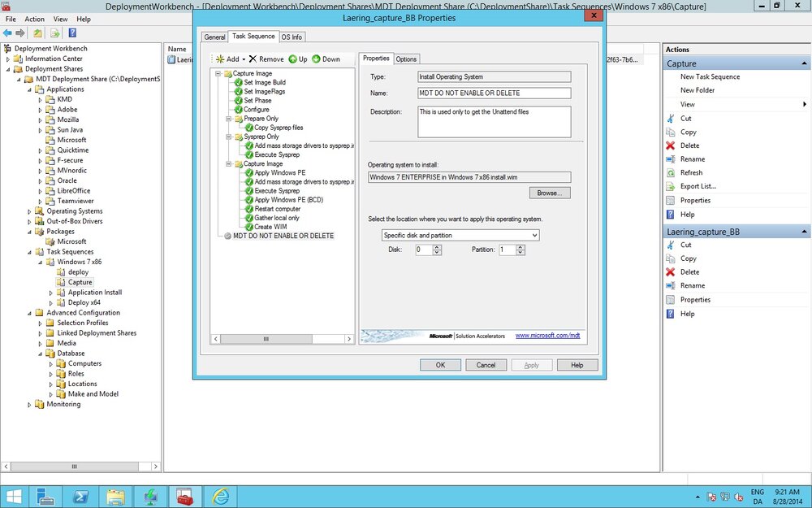812x508 pixels.
Task: Click the Windows Start button
Action: (x=14, y=497)
